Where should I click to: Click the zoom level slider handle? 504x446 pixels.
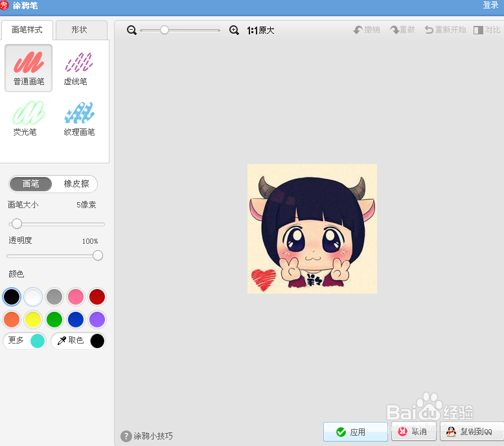(x=165, y=30)
